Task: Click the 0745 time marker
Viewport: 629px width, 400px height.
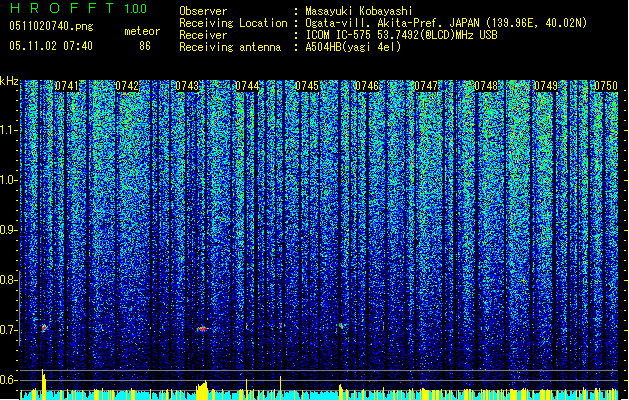Action: click(307, 86)
